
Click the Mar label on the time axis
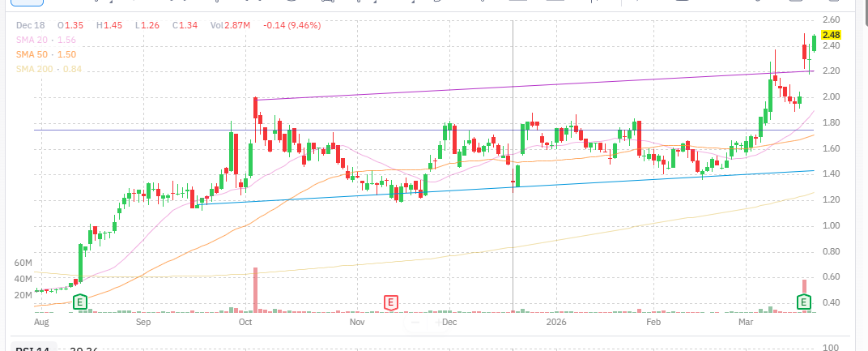[746, 322]
